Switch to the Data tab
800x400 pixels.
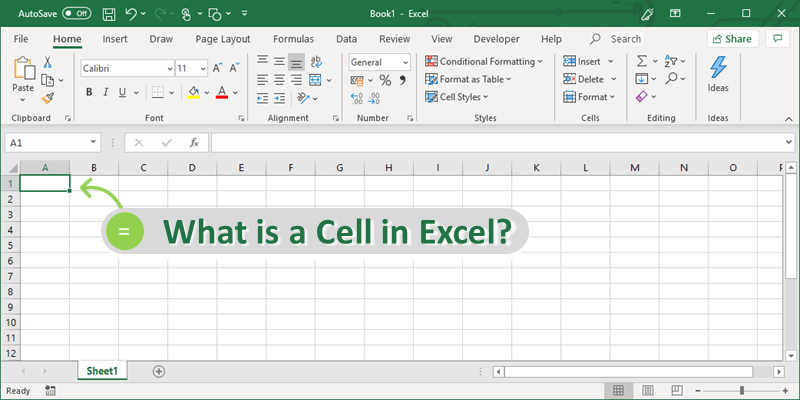pyautogui.click(x=346, y=39)
